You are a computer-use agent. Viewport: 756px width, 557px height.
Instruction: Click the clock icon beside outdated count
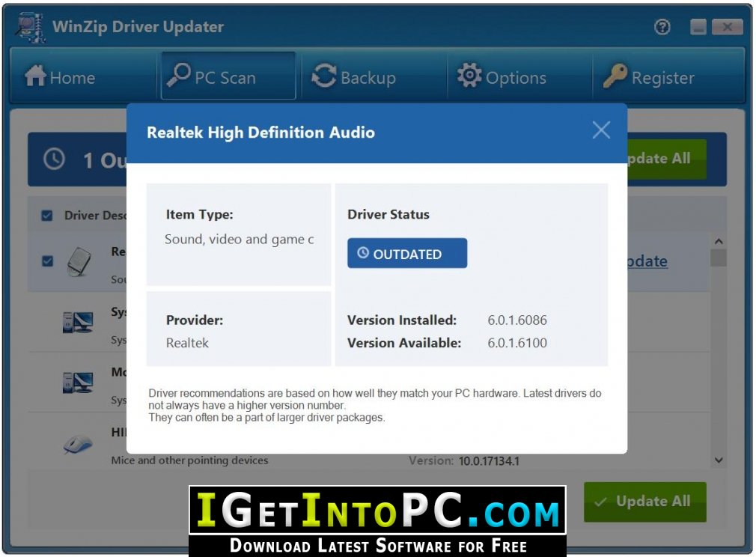tap(54, 159)
